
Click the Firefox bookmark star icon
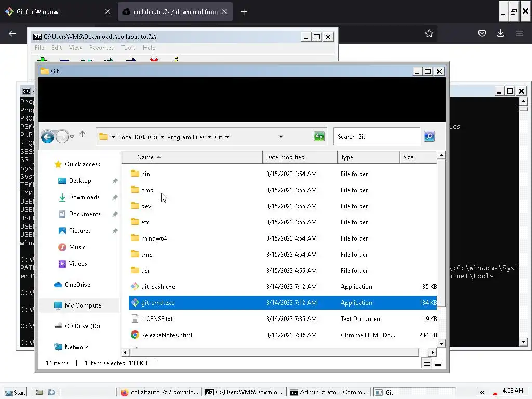click(429, 33)
